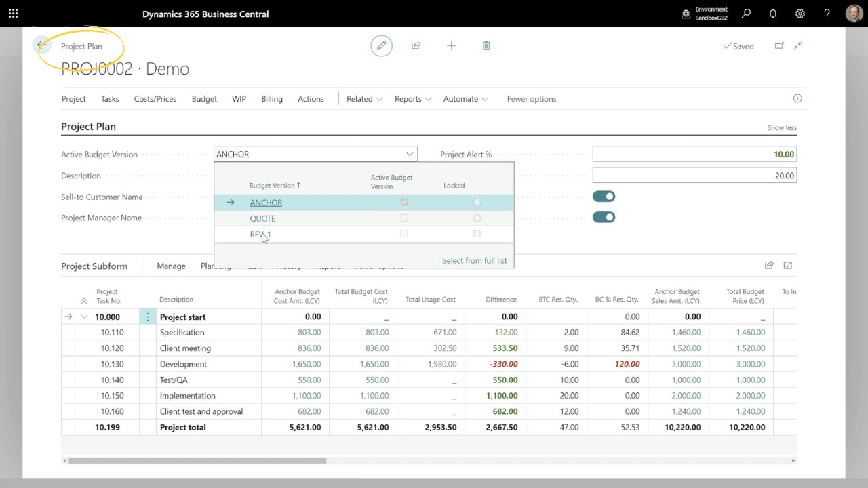Image resolution: width=868 pixels, height=488 pixels.
Task: Open page in new window icon
Action: click(x=779, y=45)
